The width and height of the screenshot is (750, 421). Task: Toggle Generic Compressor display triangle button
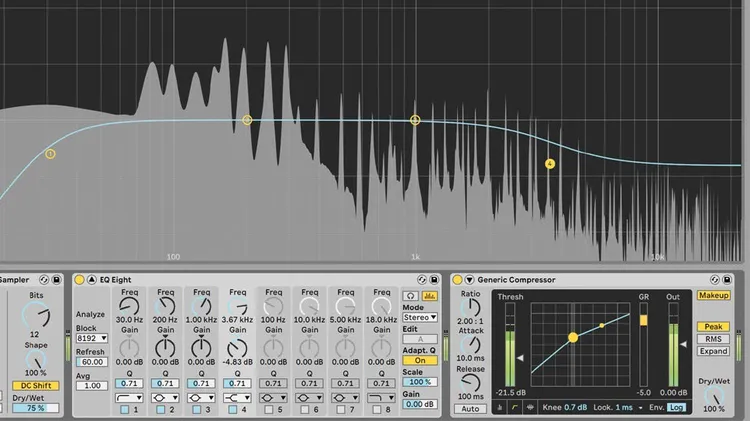[x=469, y=280]
